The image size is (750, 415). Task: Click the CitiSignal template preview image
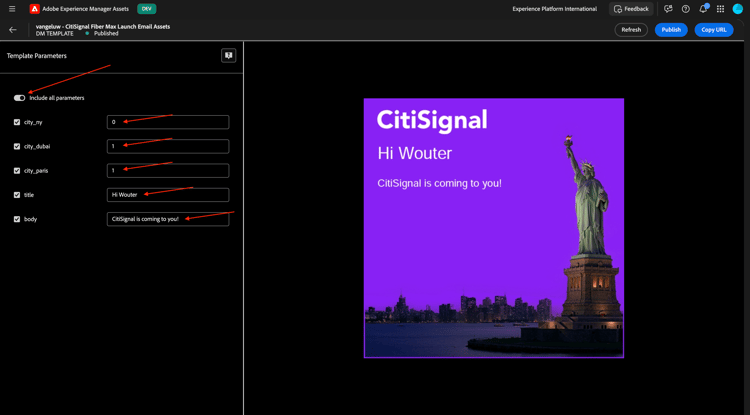[494, 228]
